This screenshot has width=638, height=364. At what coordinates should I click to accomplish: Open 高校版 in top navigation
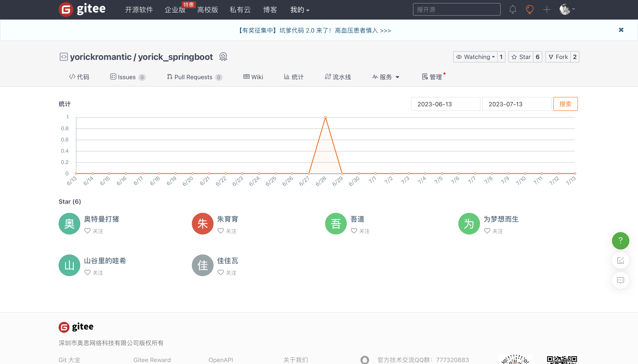click(x=208, y=10)
